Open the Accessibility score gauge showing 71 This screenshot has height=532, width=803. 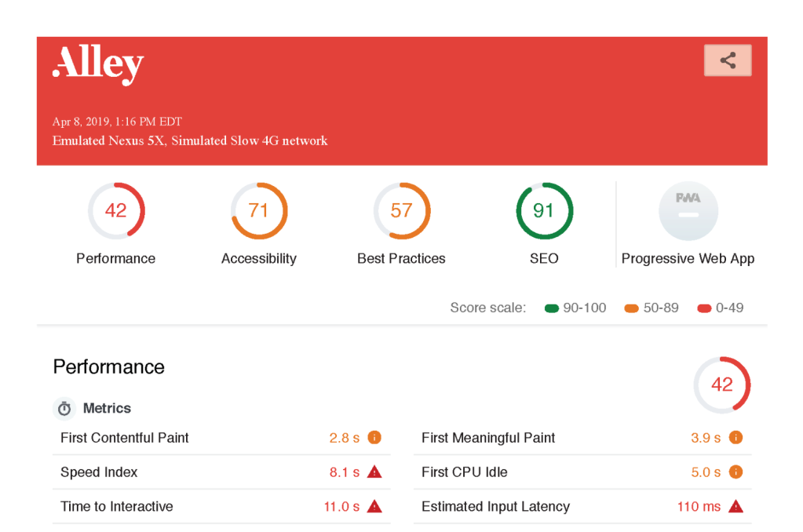tap(259, 210)
